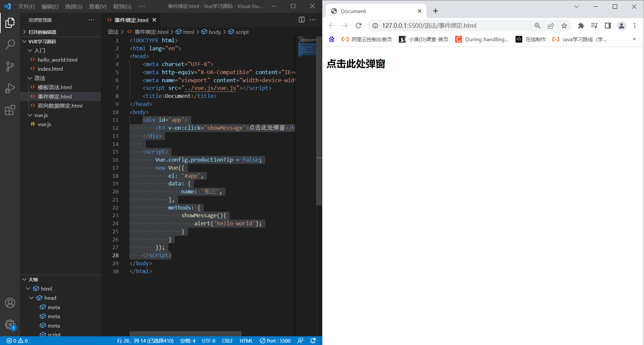The height and width of the screenshot is (345, 644).
Task: Open the Chrome three-dot menu
Action: [635, 25]
